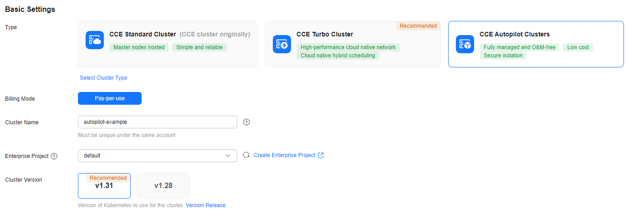Open the Enterprise Project dropdown

[158, 156]
